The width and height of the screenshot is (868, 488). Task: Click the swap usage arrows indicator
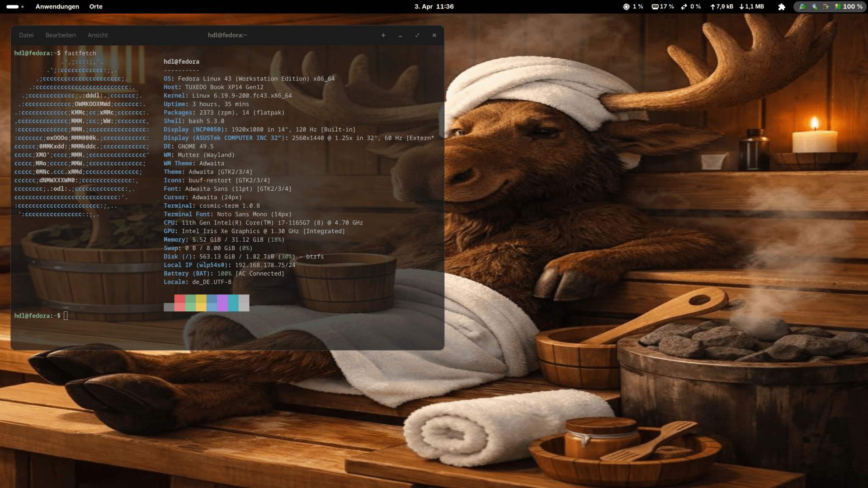[x=684, y=6]
